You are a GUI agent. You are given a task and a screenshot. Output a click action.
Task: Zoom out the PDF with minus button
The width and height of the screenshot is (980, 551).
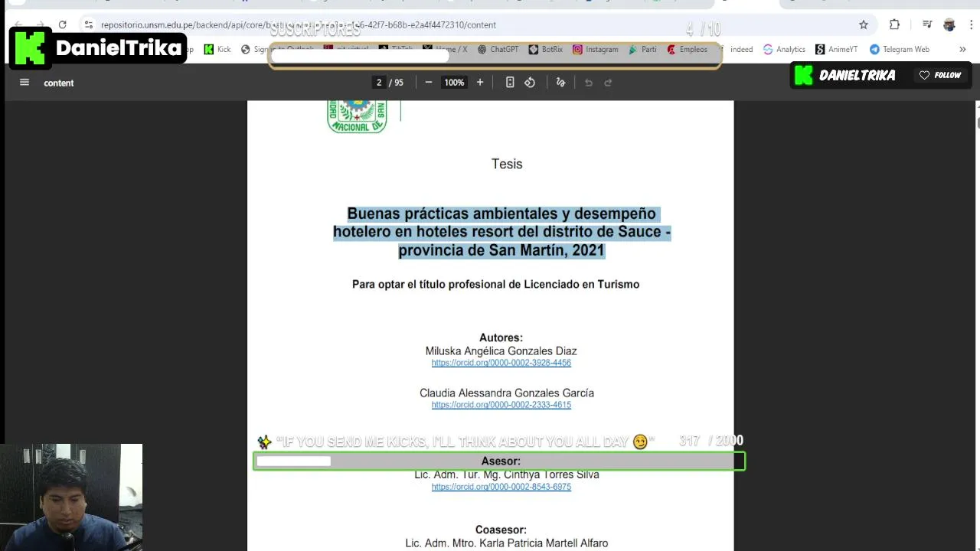429,82
